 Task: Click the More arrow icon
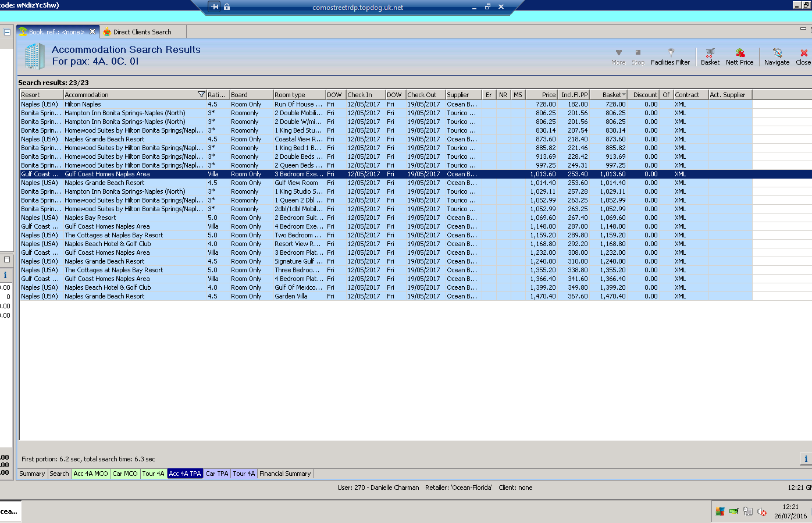618,52
